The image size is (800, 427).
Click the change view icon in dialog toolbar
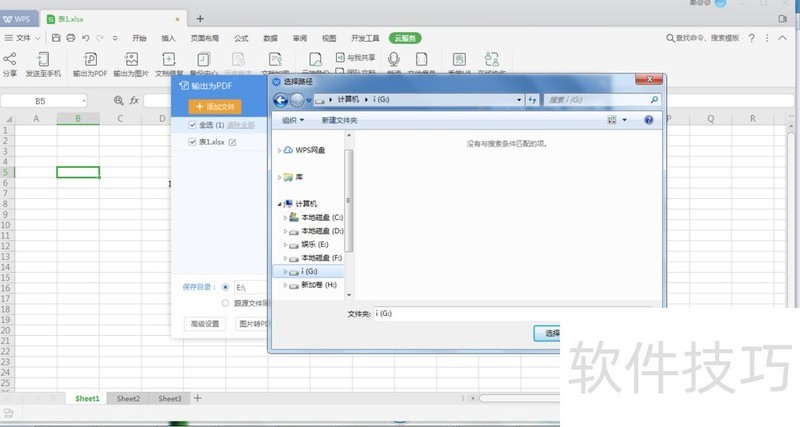612,120
